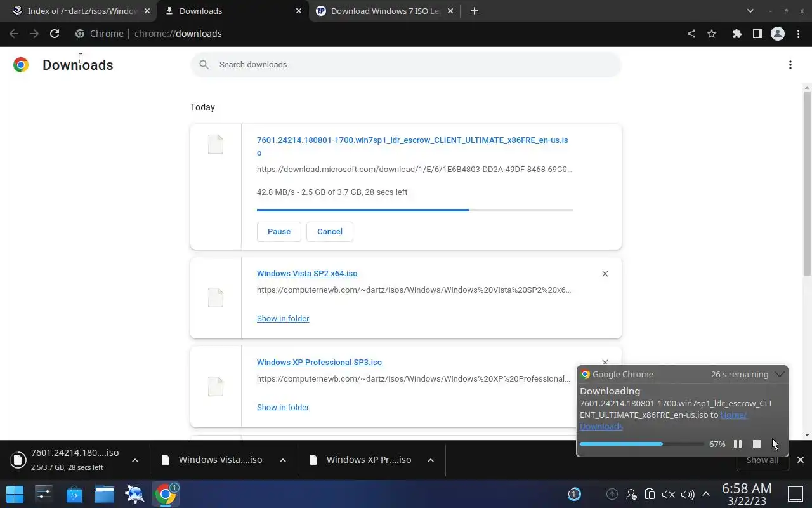
Task: Show Windows Vista SP2 x64.iso in folder
Action: pos(283,318)
